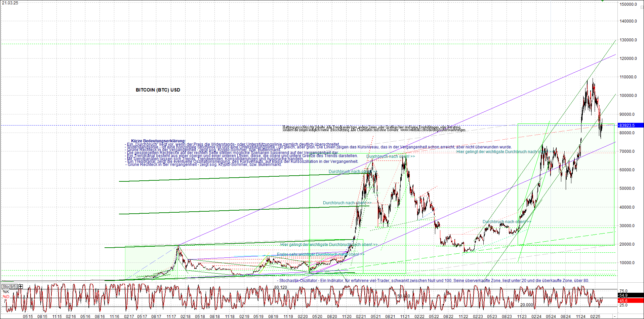Click the small square icon at top right

pos(642,7)
